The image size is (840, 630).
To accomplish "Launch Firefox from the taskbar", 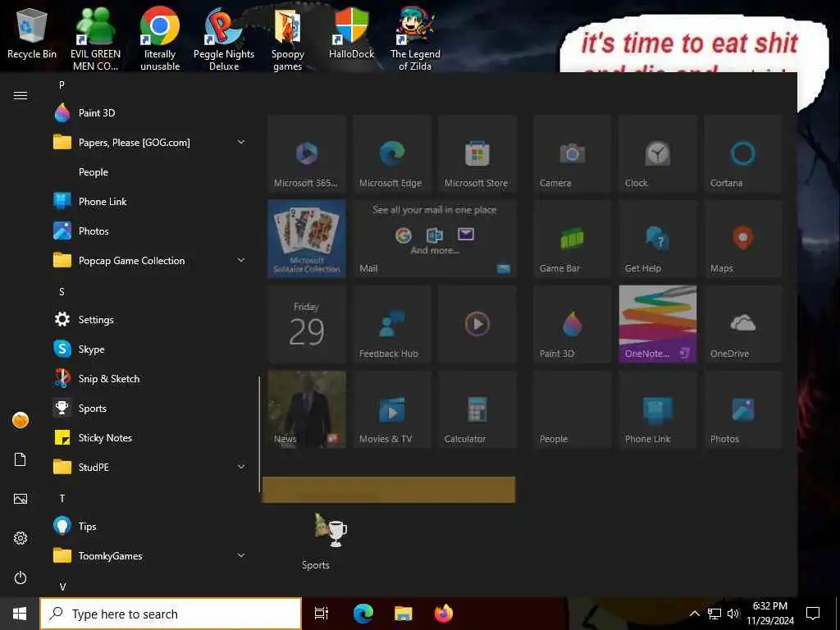I will [444, 614].
